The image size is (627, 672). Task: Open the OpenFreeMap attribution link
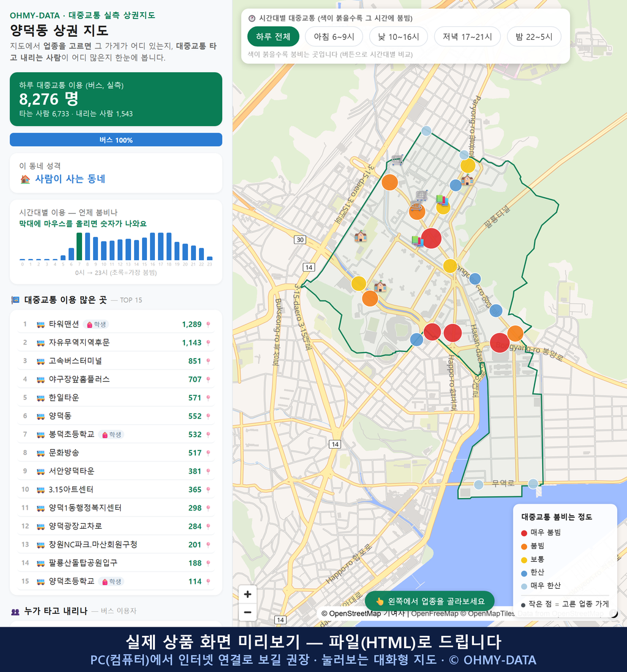tap(435, 614)
